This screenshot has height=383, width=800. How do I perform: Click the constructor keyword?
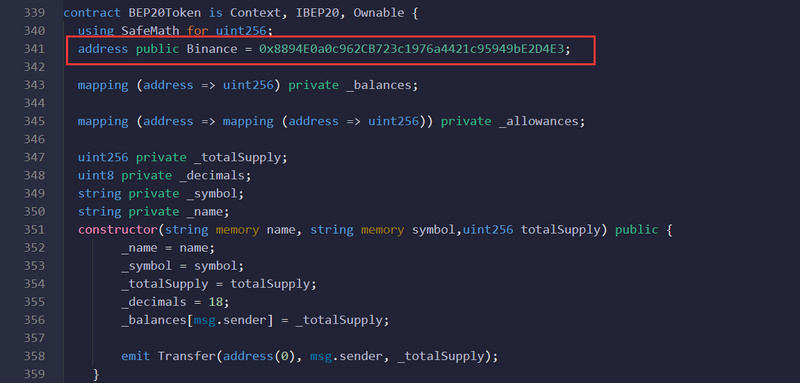click(x=117, y=230)
